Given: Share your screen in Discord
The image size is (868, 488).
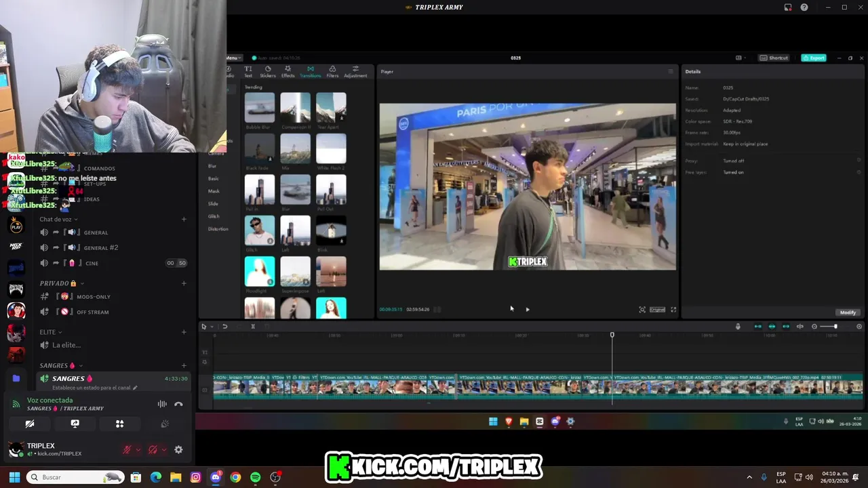Looking at the screenshot, I should [75, 424].
